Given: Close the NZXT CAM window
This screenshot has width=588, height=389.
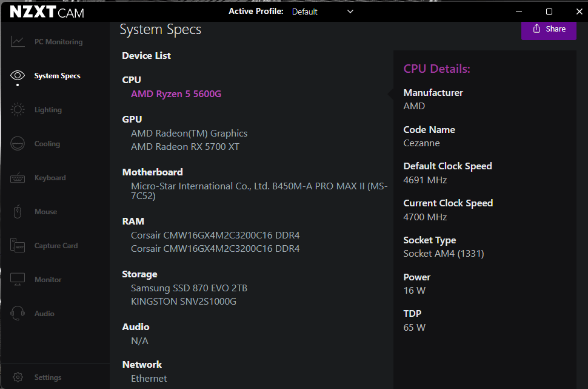Looking at the screenshot, I should coord(579,12).
